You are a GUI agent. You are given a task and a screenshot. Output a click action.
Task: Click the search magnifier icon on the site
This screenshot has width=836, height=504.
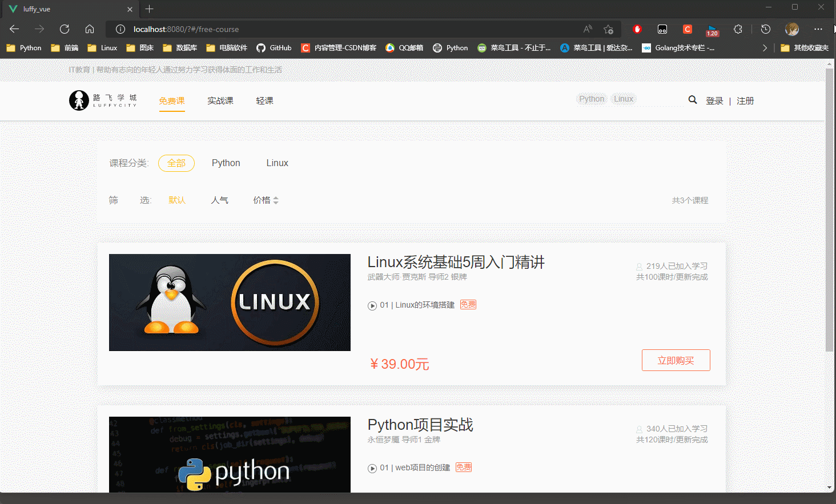[x=693, y=100]
